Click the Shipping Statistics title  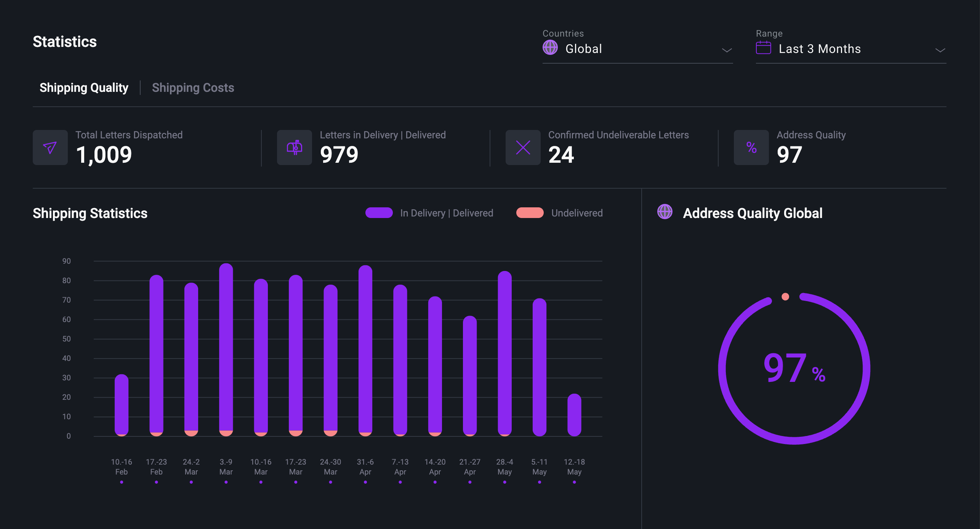(x=90, y=213)
